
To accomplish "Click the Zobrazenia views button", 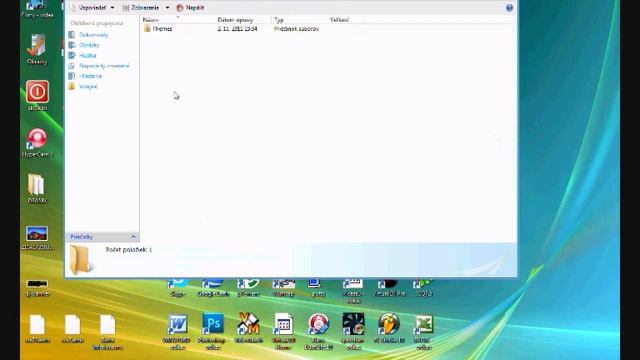I will pyautogui.click(x=141, y=8).
